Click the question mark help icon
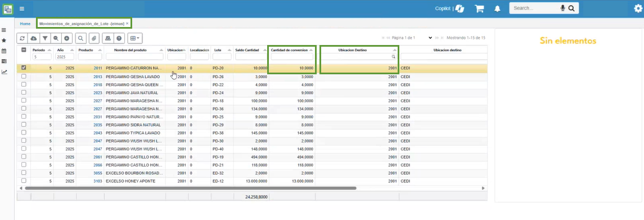Image resolution: width=644 pixels, height=220 pixels. [x=119, y=38]
